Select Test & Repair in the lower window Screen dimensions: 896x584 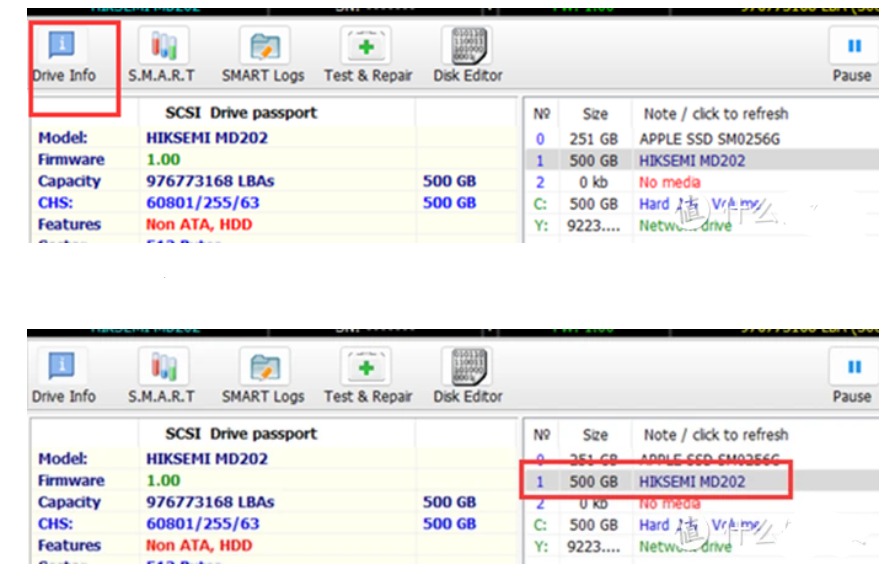click(x=368, y=376)
